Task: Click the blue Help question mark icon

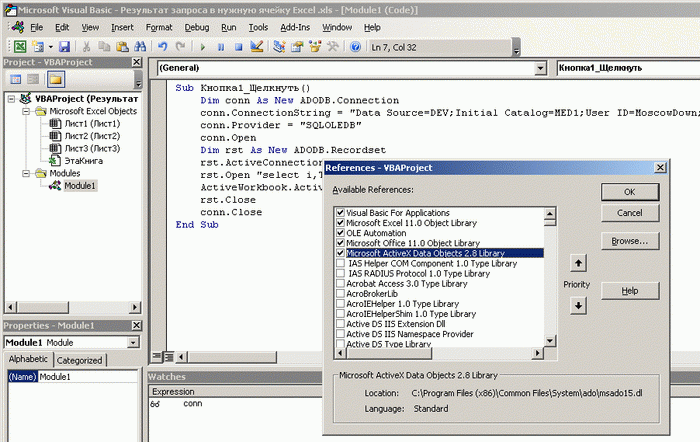Action: 355,47
